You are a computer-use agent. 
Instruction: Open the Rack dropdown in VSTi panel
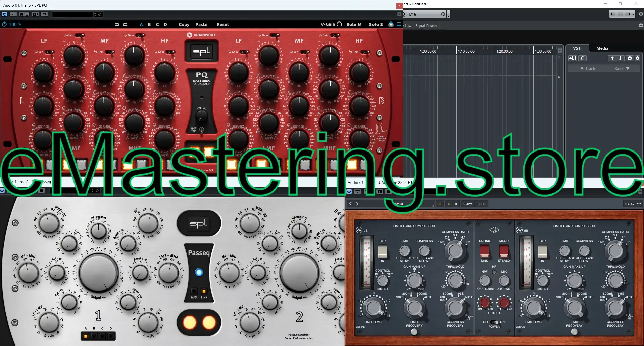(x=622, y=68)
